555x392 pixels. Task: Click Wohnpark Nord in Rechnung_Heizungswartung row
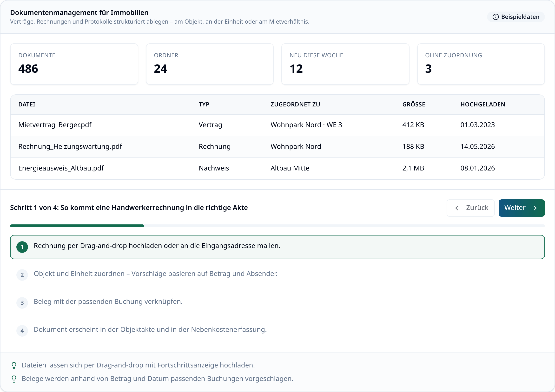click(296, 147)
